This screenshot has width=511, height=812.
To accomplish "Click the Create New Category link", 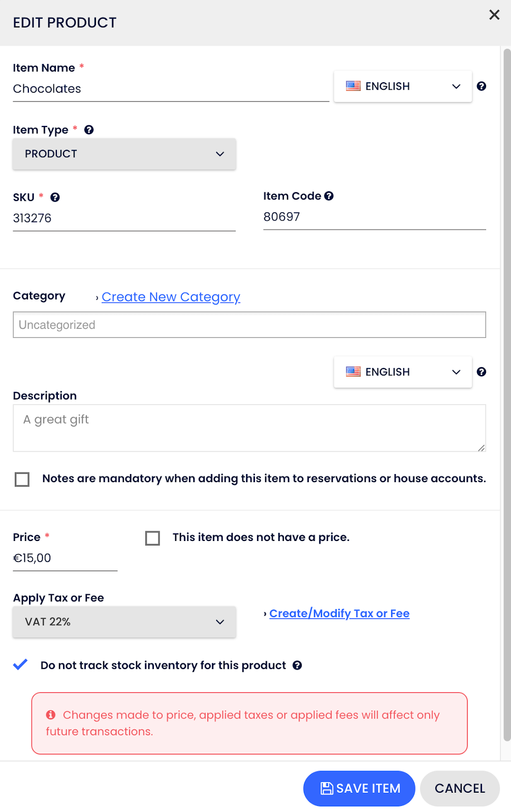I will (171, 297).
